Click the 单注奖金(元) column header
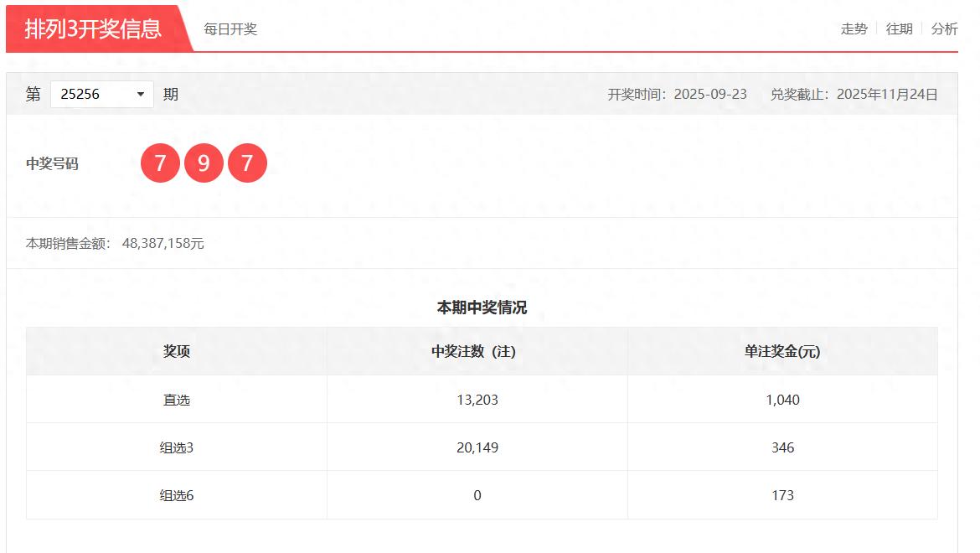The width and height of the screenshot is (980, 553). 782,351
